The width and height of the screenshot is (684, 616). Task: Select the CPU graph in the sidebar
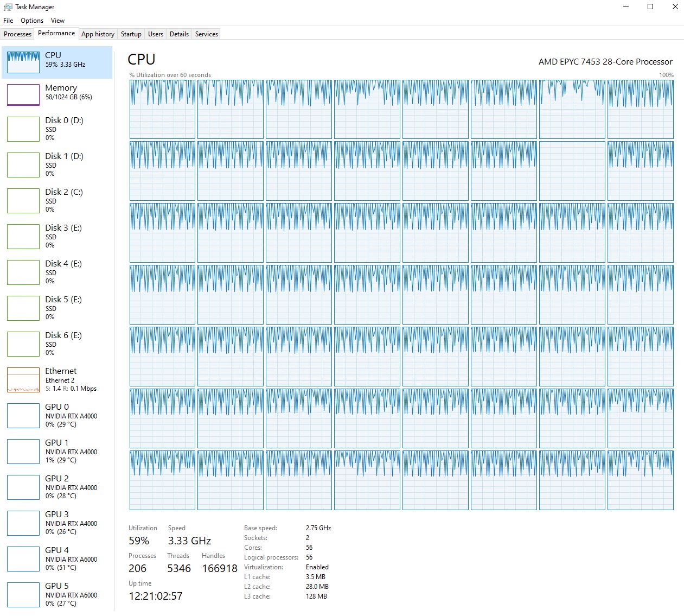point(57,62)
